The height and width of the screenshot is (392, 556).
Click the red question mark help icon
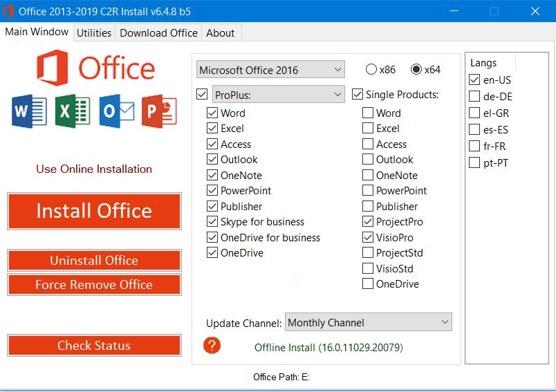pos(212,345)
